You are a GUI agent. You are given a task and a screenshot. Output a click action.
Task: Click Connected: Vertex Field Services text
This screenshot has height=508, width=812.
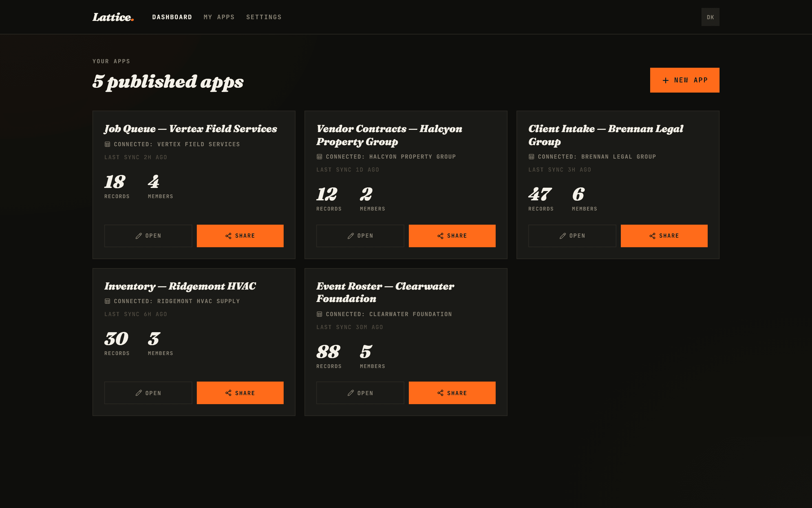tap(177, 144)
